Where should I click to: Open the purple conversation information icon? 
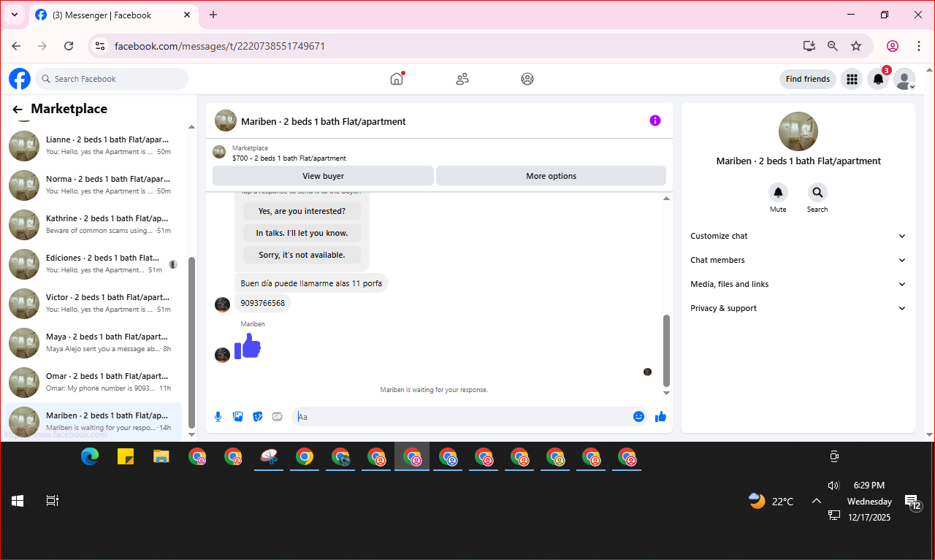(655, 120)
